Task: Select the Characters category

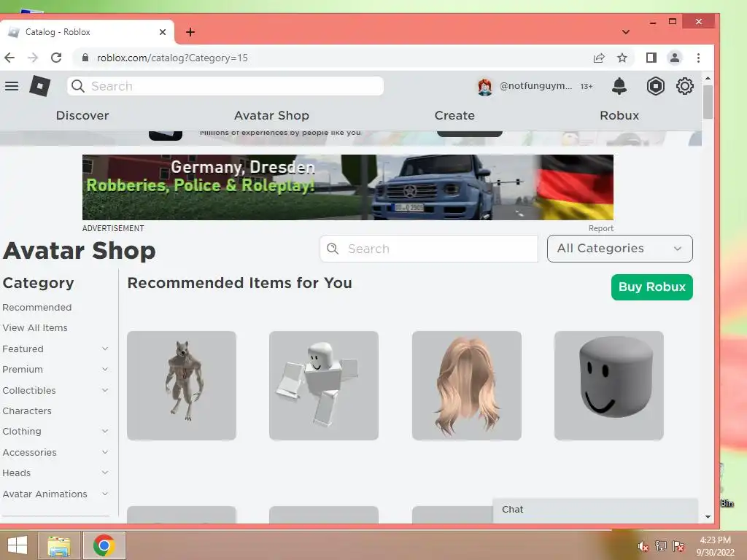Action: pos(27,411)
